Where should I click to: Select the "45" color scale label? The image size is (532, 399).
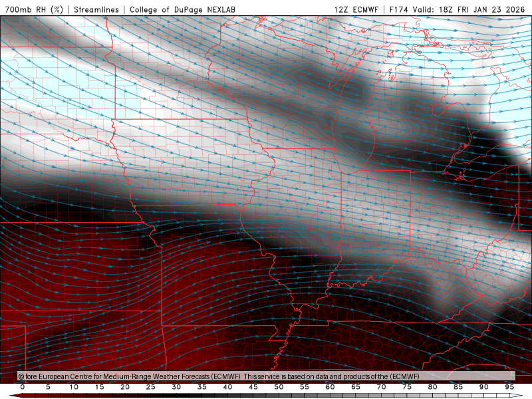253,387
